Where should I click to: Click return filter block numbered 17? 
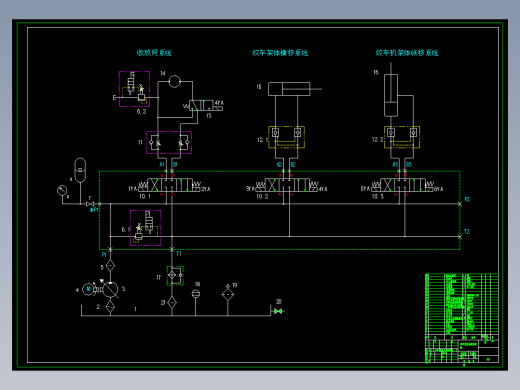point(175,275)
